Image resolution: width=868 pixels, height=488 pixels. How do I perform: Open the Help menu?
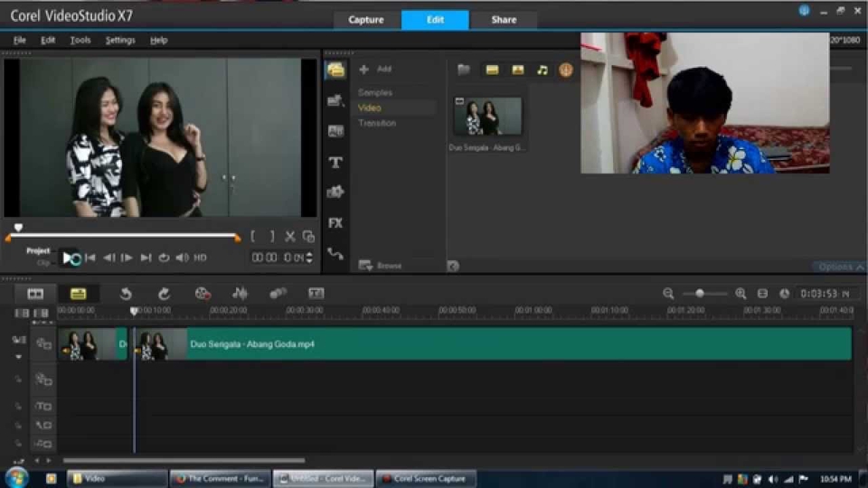click(159, 40)
